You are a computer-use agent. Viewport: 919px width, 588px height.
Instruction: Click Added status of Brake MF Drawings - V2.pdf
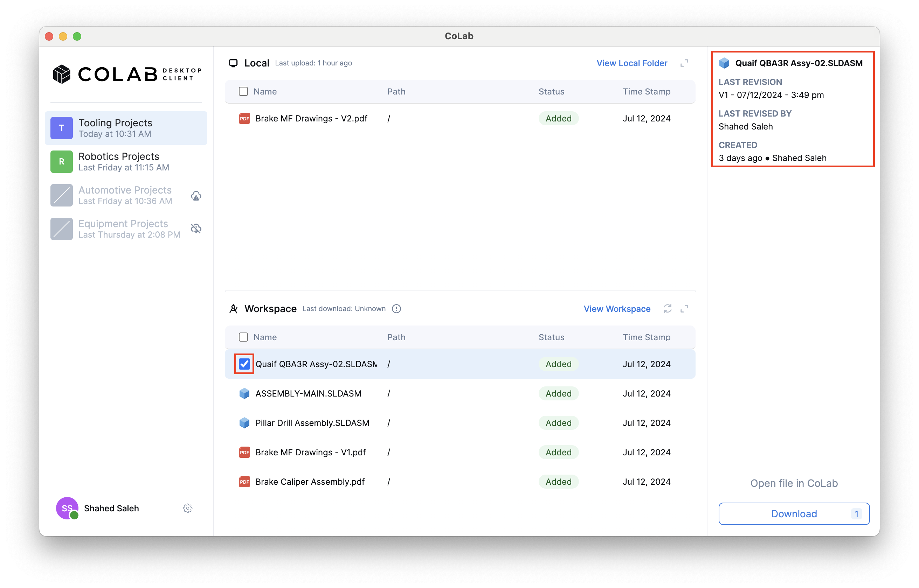pyautogui.click(x=558, y=118)
